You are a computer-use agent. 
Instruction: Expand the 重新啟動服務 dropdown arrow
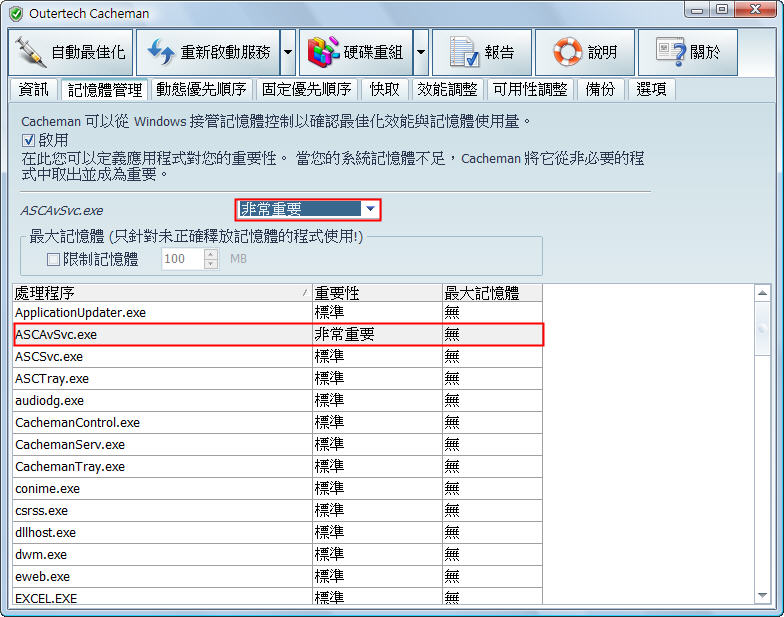coord(288,52)
